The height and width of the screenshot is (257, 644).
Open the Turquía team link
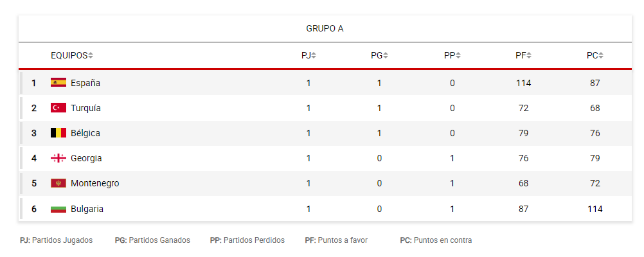(x=85, y=108)
